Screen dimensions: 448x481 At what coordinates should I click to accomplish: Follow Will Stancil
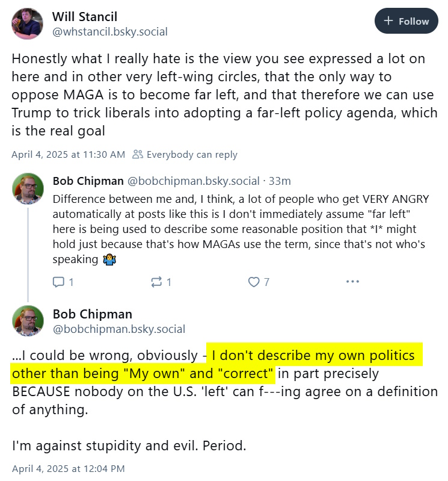pos(406,20)
